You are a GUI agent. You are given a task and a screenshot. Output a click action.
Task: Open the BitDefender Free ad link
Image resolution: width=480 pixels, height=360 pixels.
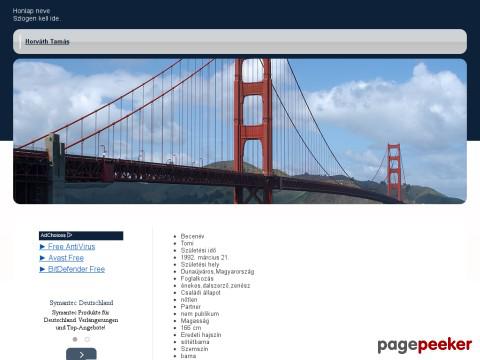[76, 269]
